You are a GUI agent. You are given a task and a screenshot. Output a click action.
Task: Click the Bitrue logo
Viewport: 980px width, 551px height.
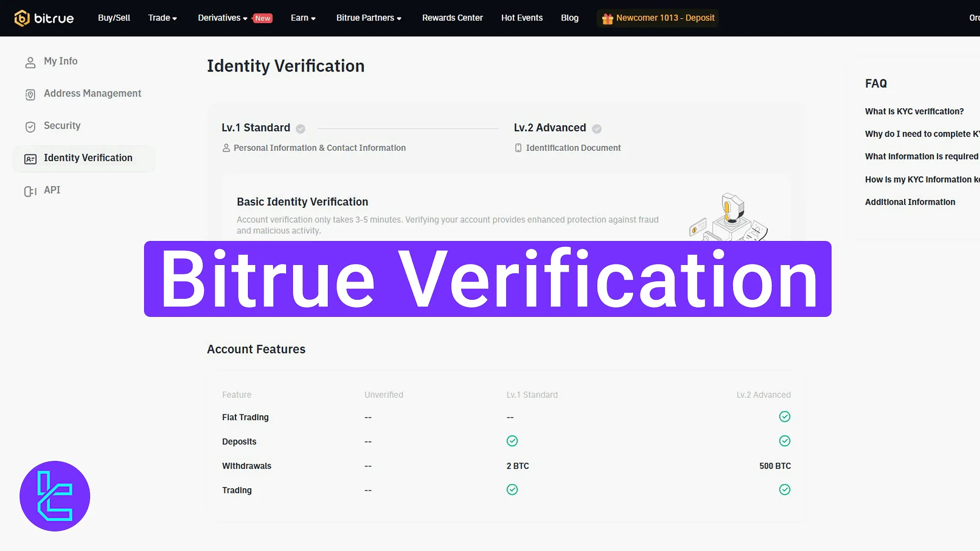click(44, 18)
